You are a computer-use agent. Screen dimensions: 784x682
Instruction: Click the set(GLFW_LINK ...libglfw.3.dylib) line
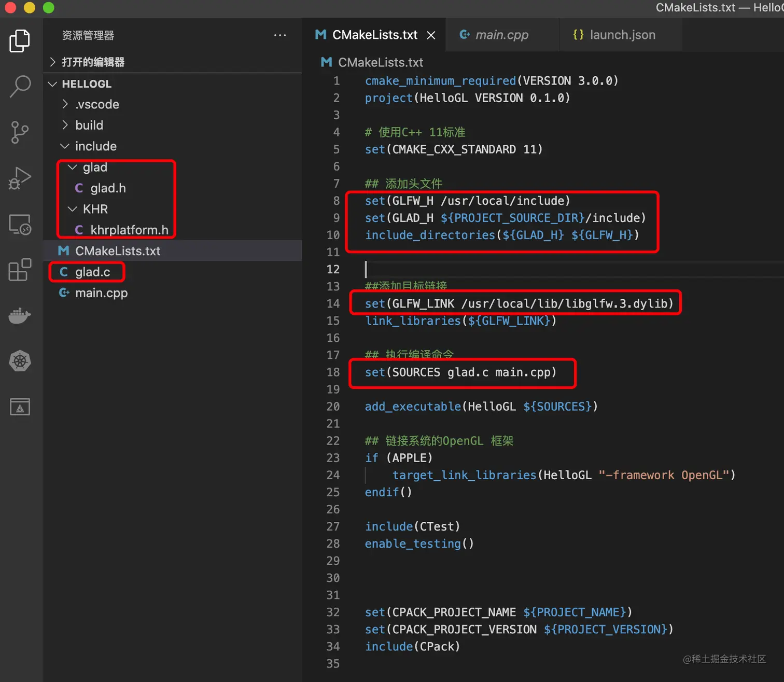(x=519, y=303)
